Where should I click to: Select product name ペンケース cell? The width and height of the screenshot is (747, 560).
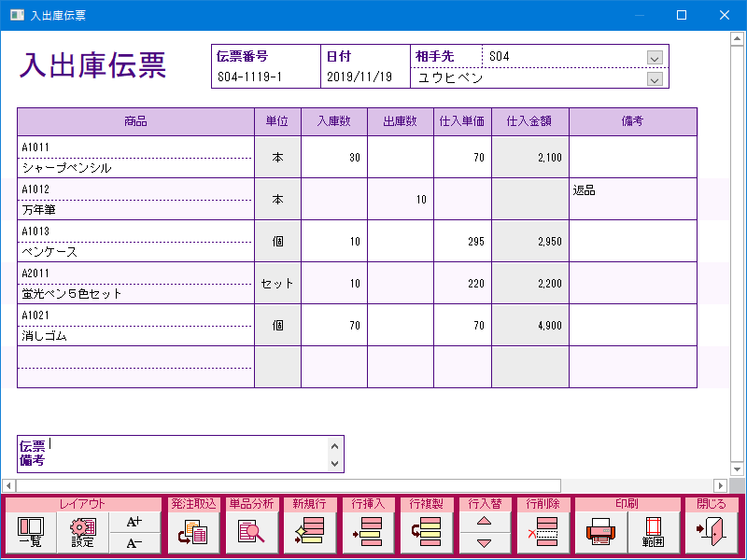(x=135, y=251)
